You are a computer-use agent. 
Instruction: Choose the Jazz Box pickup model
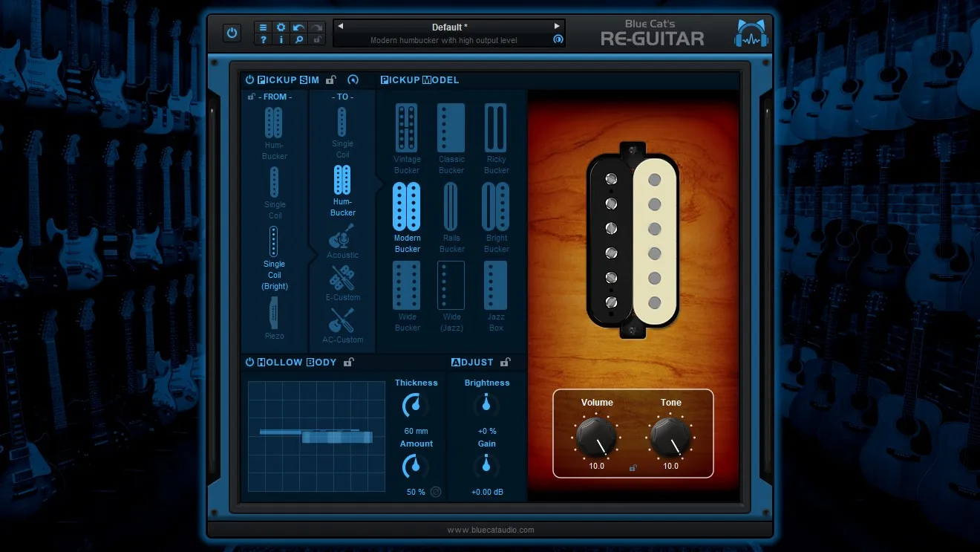(496, 296)
